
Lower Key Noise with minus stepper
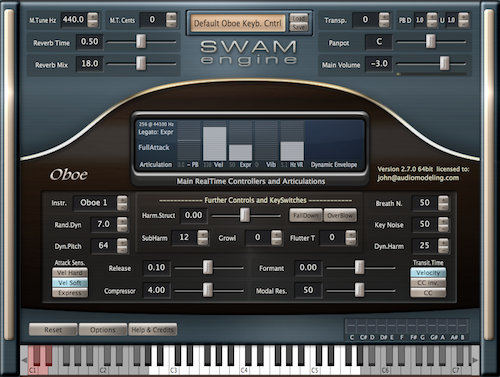pos(443,228)
